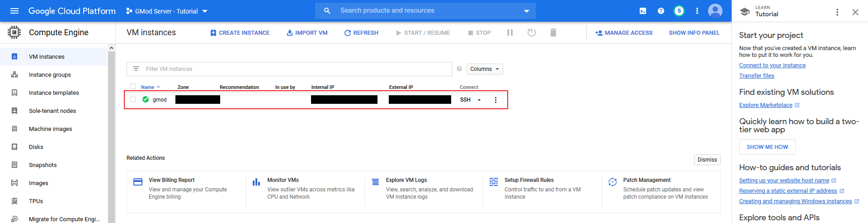Expand the Columns dropdown
This screenshot has height=223, width=868.
pos(484,69)
